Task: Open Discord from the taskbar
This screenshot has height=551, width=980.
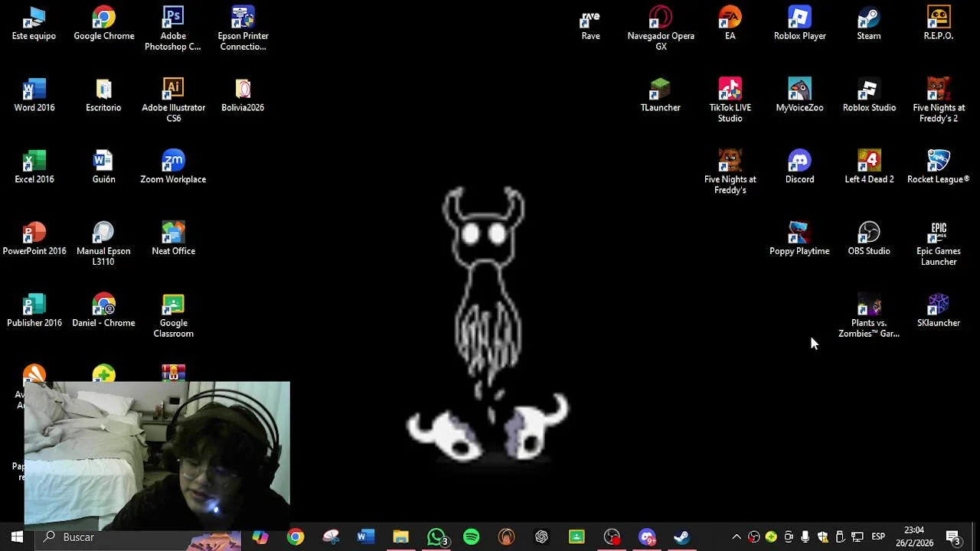Action: coord(647,537)
